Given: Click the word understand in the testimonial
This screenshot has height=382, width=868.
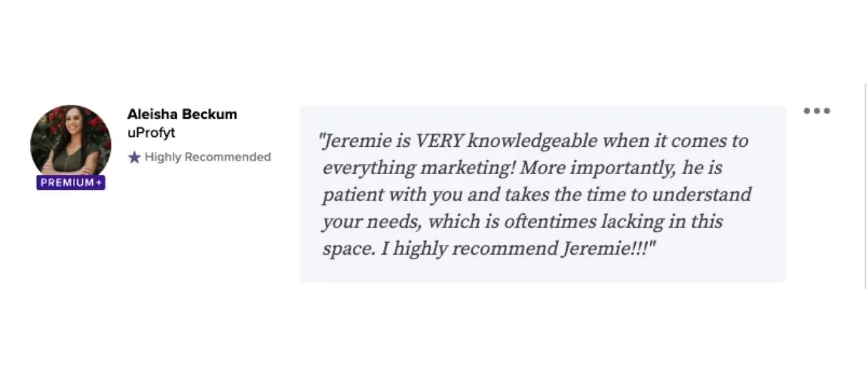Looking at the screenshot, I should 701,194.
